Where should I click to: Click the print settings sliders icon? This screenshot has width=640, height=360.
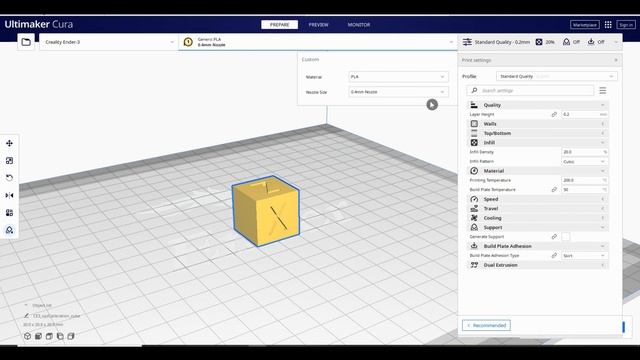467,42
